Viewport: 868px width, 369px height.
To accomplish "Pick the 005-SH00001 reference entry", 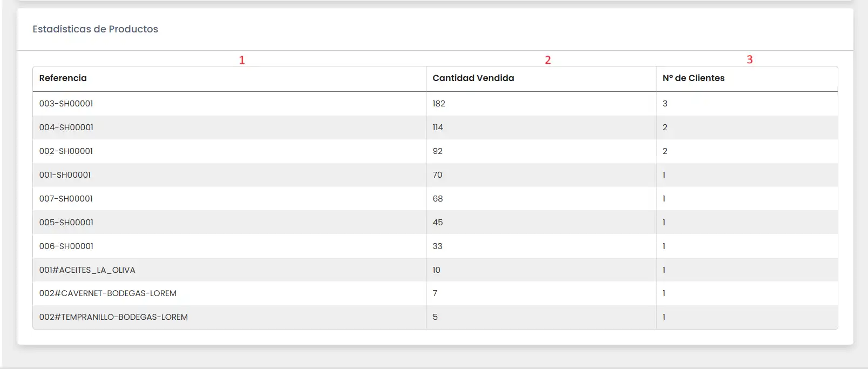I will click(66, 223).
